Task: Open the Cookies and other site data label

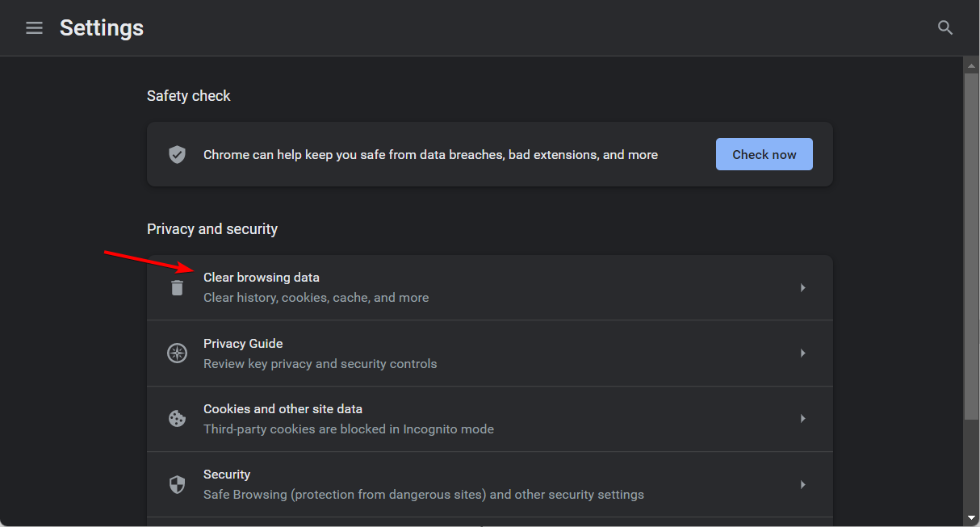Action: (x=283, y=409)
